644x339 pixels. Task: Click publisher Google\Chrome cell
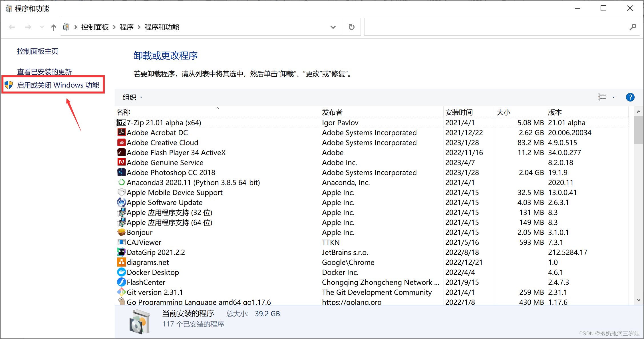[348, 262]
